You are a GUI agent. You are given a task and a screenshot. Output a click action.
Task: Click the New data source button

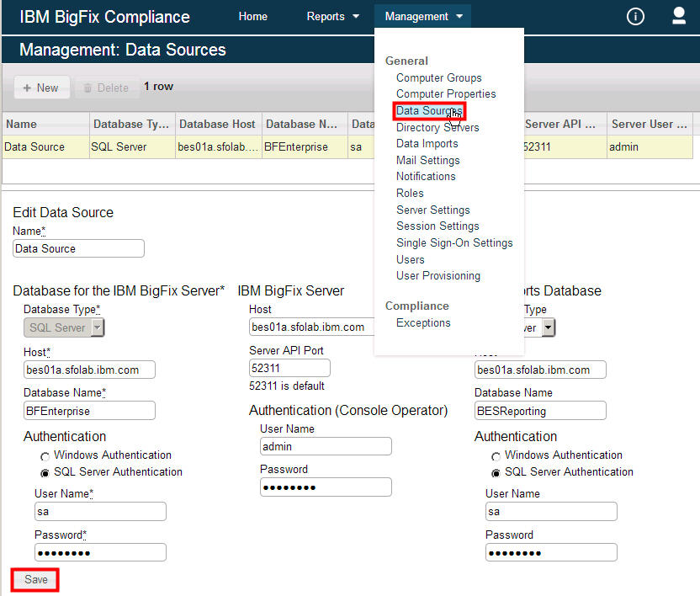[x=41, y=88]
